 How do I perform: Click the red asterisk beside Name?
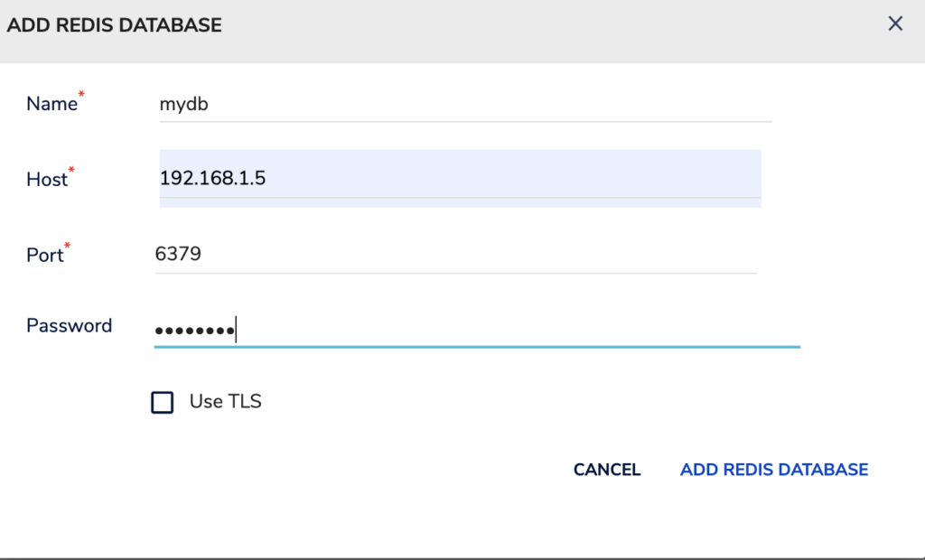81,94
